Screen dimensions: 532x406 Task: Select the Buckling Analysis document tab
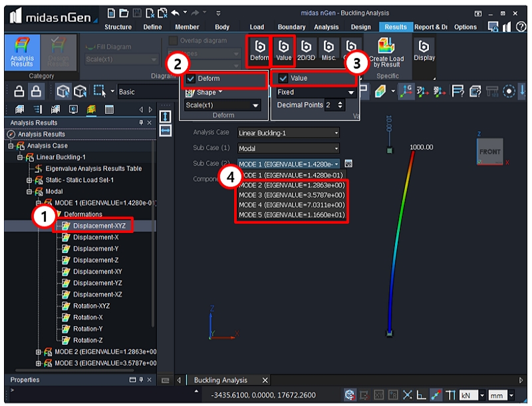coord(221,380)
